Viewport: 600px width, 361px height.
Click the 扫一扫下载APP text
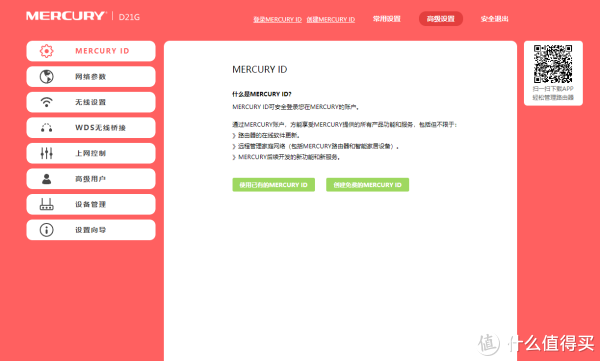(x=553, y=88)
